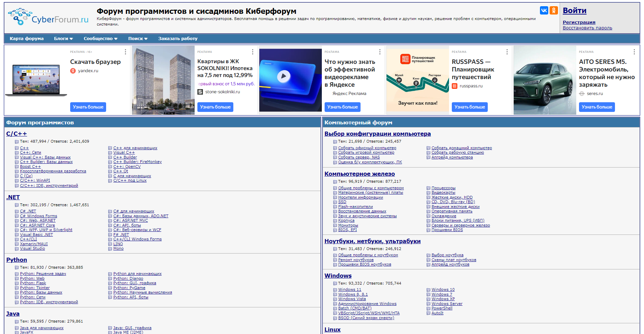Image resolution: width=644 pixels, height=334 pixels.
Task: Open C++ для начинающих forum
Action: tap(135, 148)
